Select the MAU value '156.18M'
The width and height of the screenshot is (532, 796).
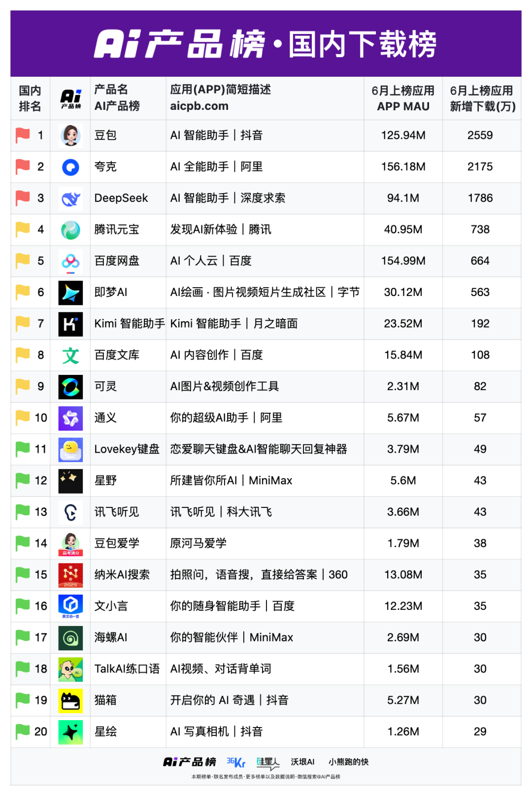(x=403, y=167)
